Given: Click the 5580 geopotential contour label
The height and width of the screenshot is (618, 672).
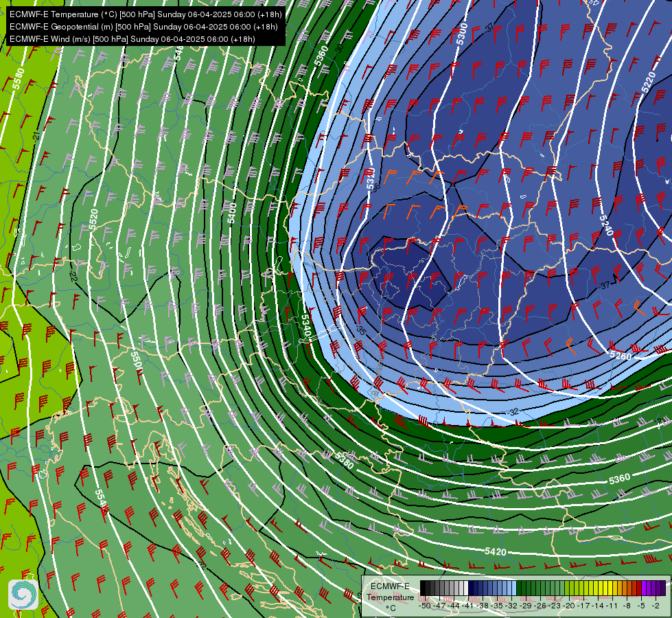Looking at the screenshot, I should tap(19, 78).
